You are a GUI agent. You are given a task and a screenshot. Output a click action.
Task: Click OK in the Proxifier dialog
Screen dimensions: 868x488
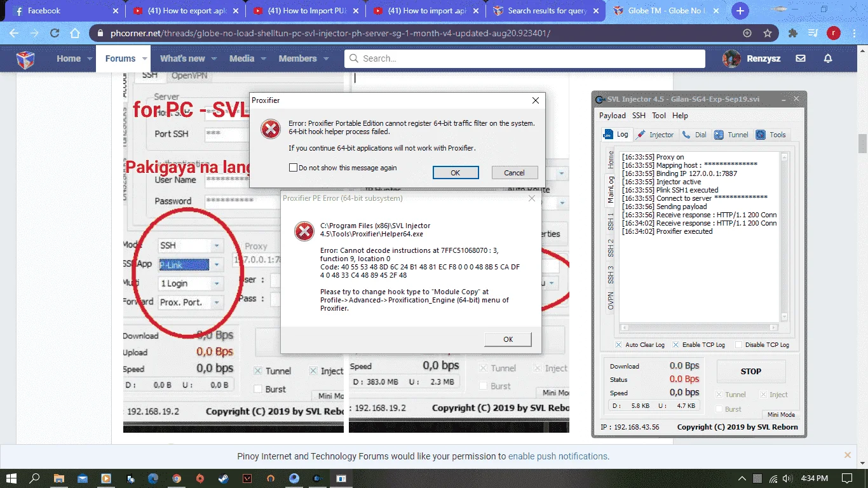[x=456, y=173]
